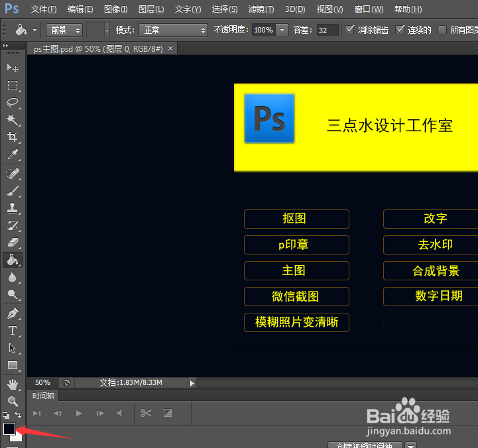Screen dimensions: 478x448
Task: Step to next frame in timeline
Action: [x=100, y=414]
